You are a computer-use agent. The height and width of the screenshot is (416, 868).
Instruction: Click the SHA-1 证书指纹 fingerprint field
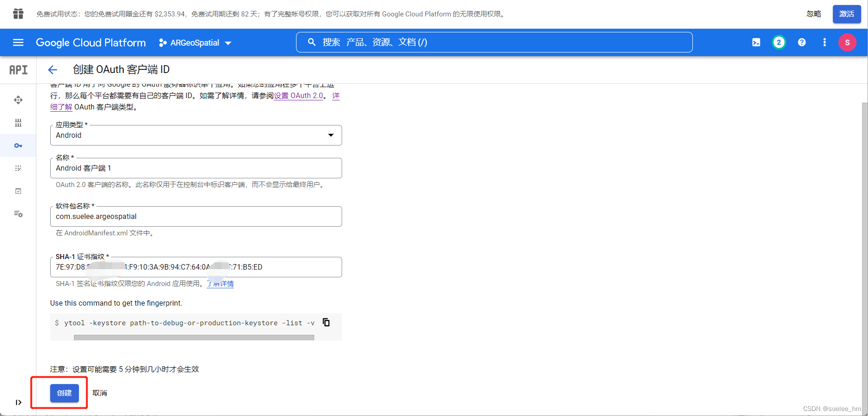(x=196, y=267)
